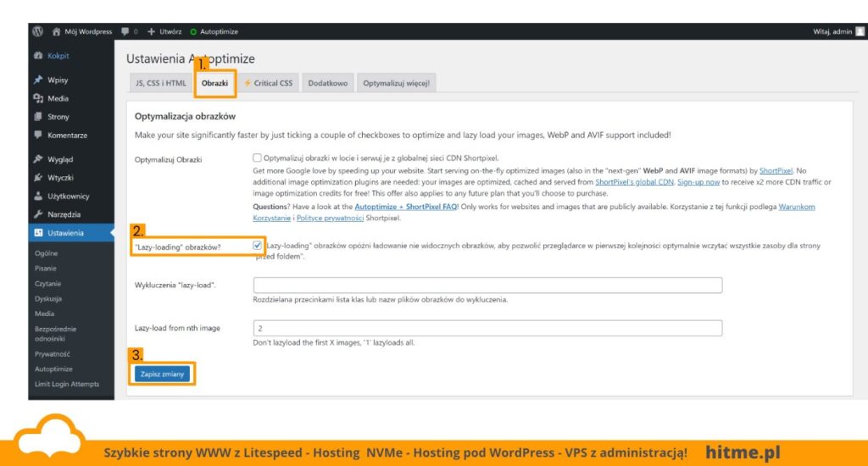Click Witaj, admin in the admin bar
The width and height of the screenshot is (868, 466).
point(832,31)
